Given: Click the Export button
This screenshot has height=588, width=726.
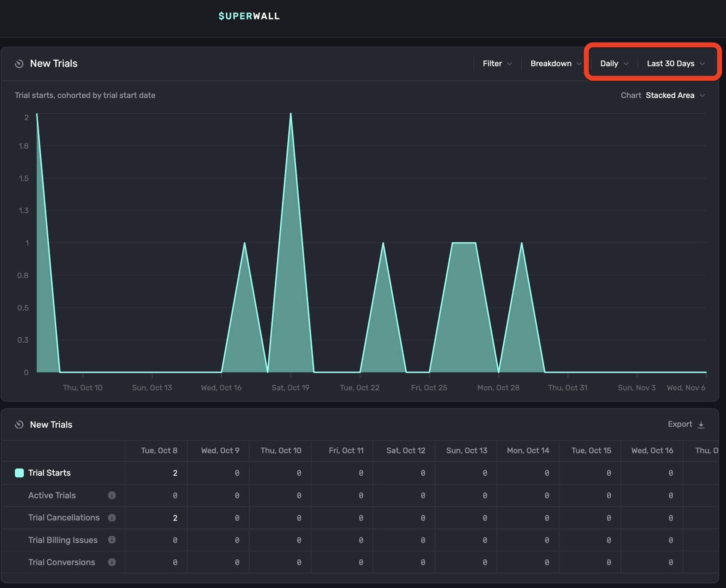Looking at the screenshot, I should 680,424.
